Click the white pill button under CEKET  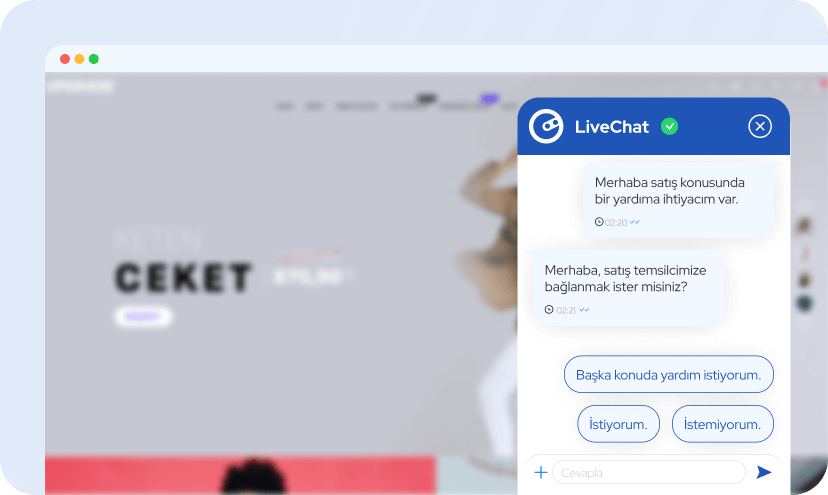pyautogui.click(x=143, y=316)
